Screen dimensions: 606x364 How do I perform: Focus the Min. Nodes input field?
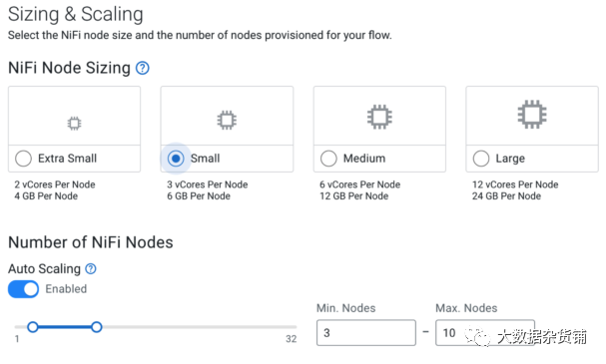tap(366, 333)
